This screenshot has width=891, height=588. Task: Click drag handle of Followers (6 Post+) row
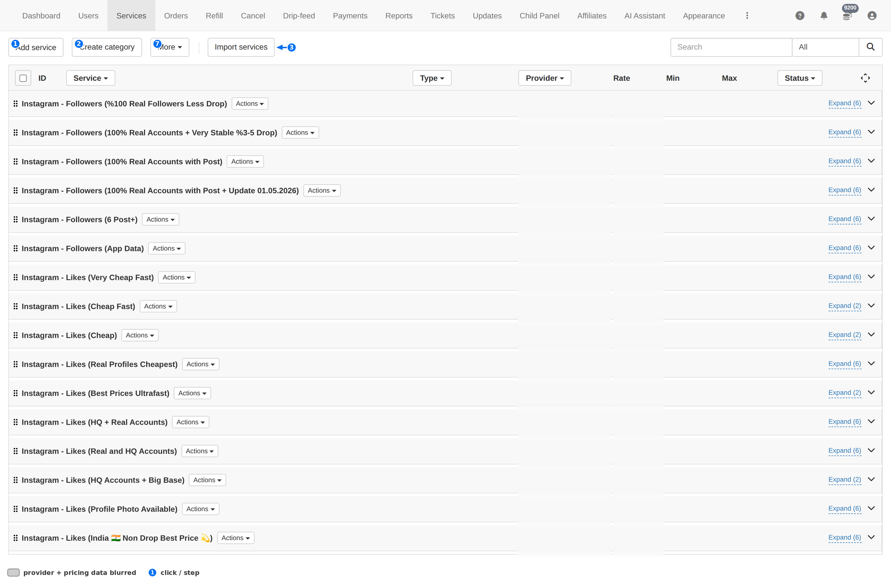pyautogui.click(x=15, y=219)
